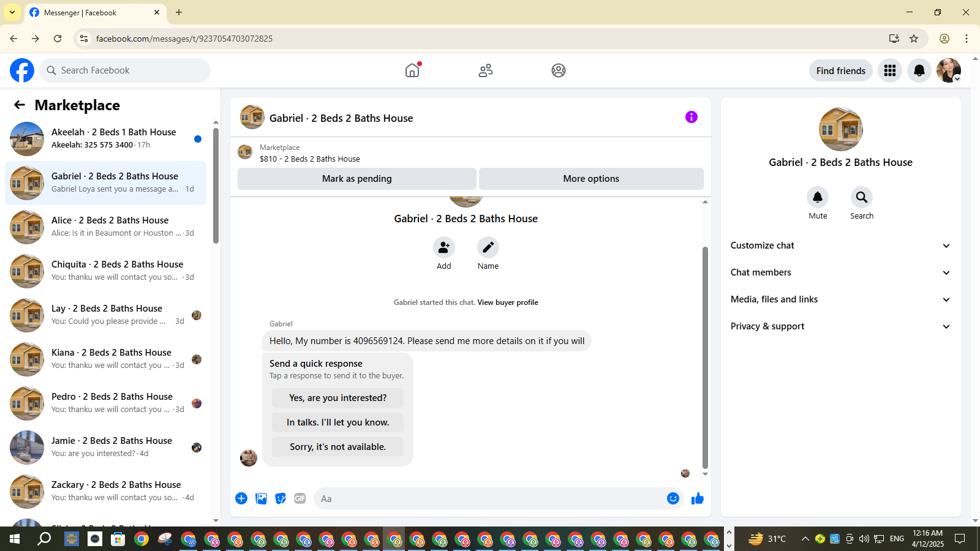Expand Media, files and links section
980x551 pixels.
(x=840, y=299)
